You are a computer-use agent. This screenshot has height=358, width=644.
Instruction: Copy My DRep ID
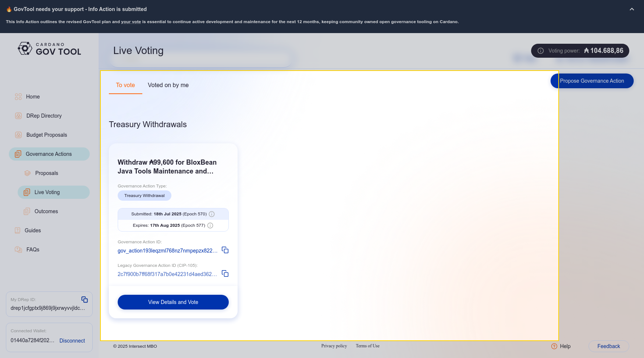85,300
